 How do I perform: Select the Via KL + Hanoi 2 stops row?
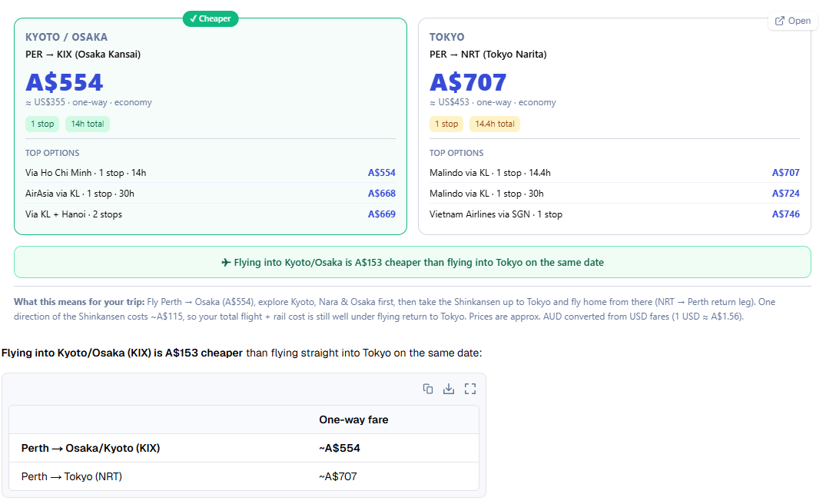(211, 214)
